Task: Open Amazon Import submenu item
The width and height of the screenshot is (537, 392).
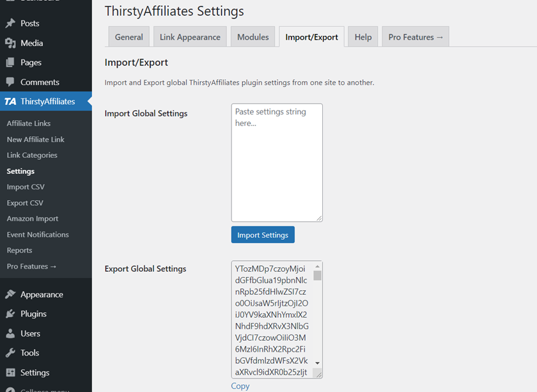Action: point(33,219)
